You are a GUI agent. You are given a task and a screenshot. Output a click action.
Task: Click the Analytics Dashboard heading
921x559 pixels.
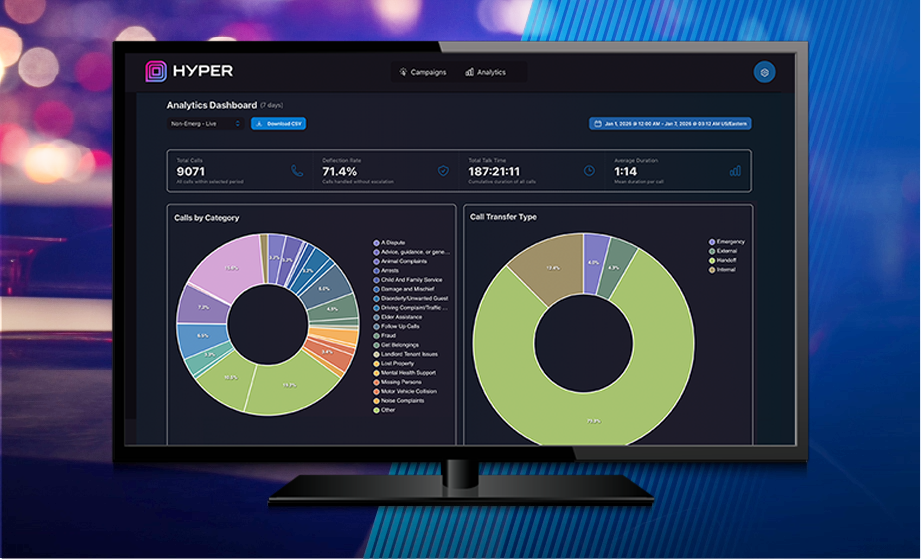coord(211,105)
